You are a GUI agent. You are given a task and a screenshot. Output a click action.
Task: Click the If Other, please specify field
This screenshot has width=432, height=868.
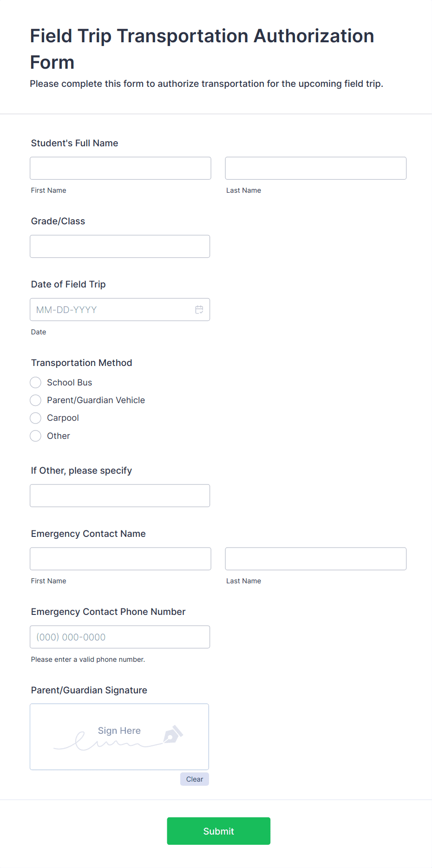pyautogui.click(x=120, y=496)
